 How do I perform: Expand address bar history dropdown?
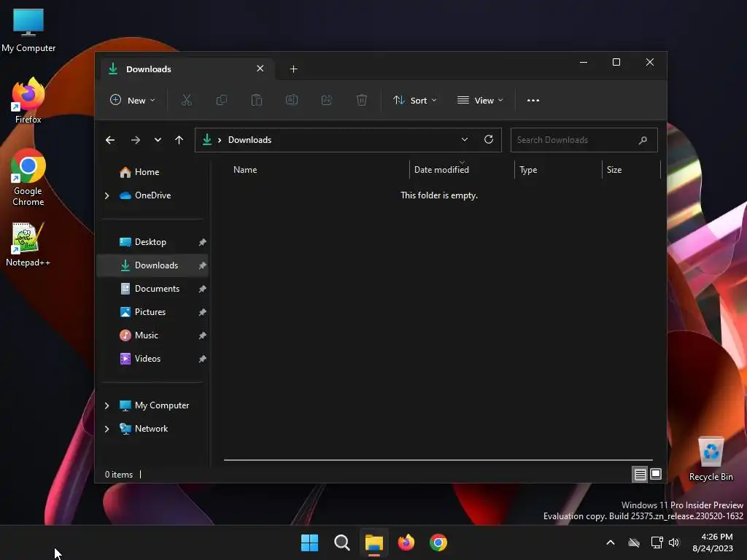(x=465, y=139)
